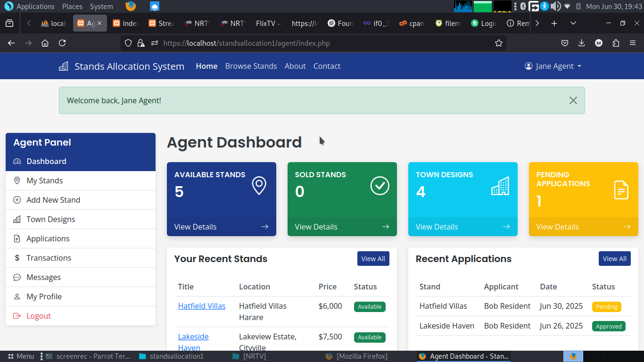The height and width of the screenshot is (362, 644).
Task: Open the Jane Agent user dropdown
Action: tap(553, 66)
